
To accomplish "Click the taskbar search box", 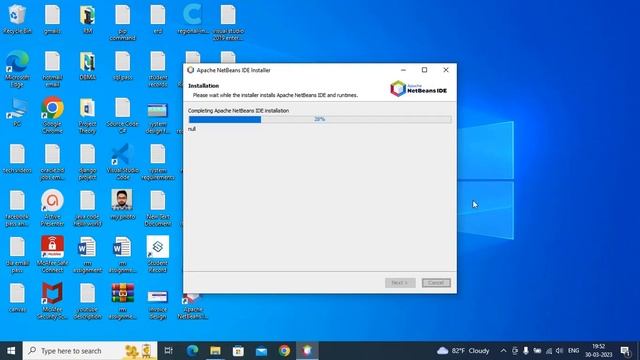I will (x=90, y=351).
